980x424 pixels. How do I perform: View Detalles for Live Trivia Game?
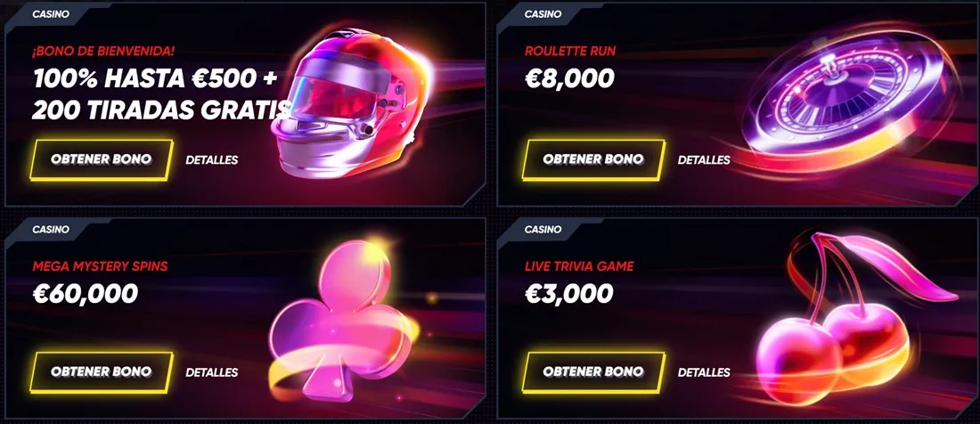704,372
